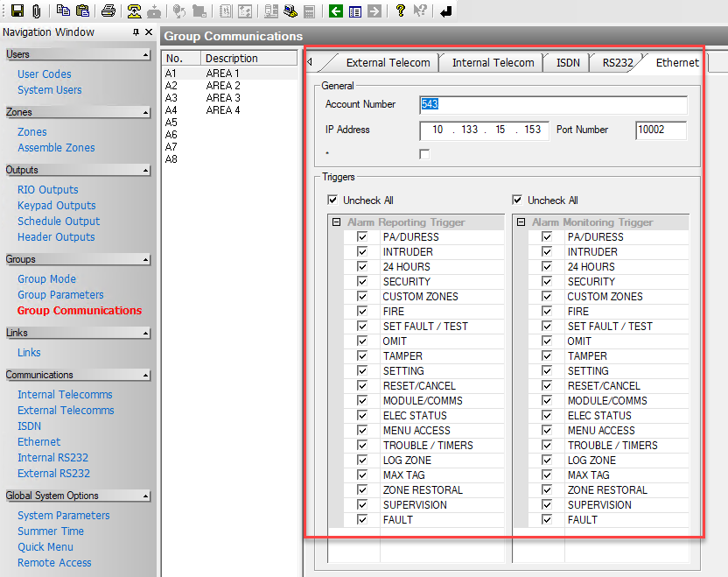Image resolution: width=728 pixels, height=577 pixels.
Task: Collapse the Users section in Navigation Window
Action: tap(144, 55)
